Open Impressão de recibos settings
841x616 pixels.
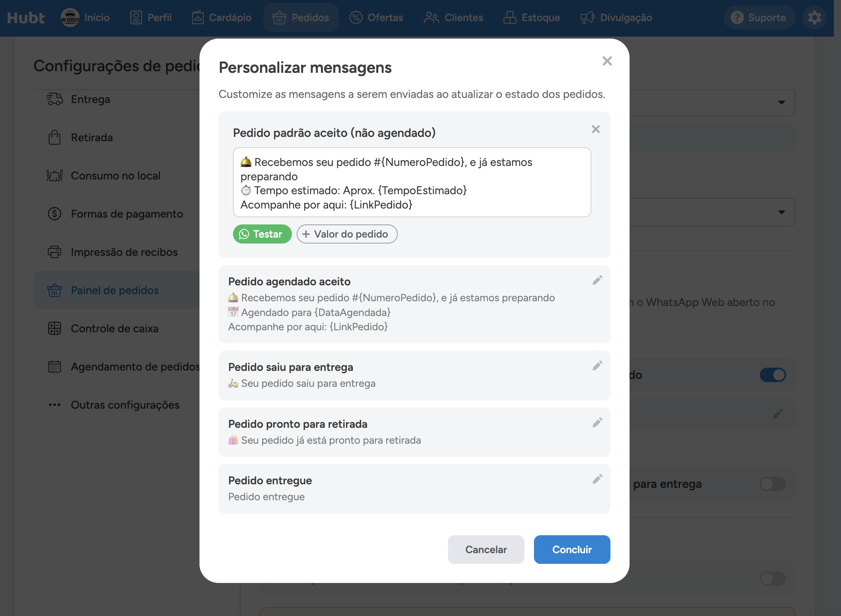point(117,252)
